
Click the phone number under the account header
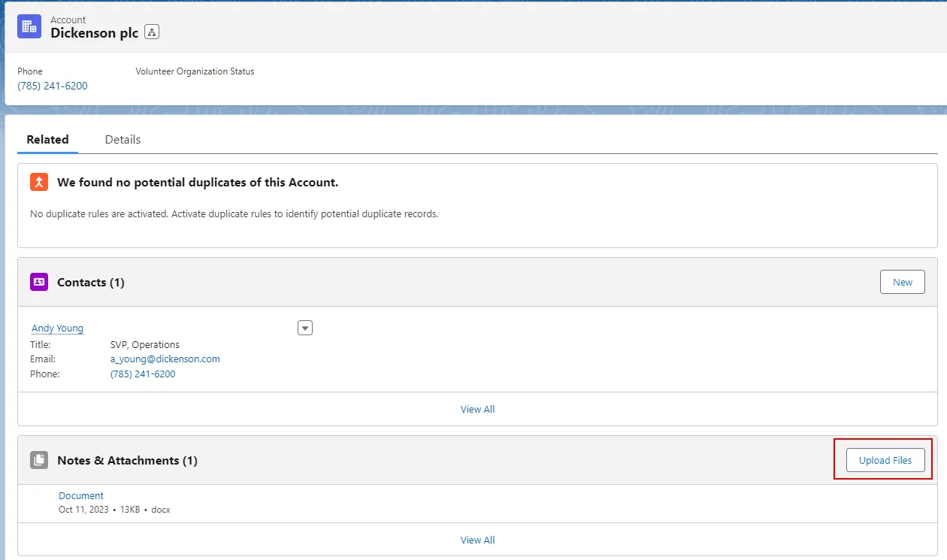click(52, 85)
